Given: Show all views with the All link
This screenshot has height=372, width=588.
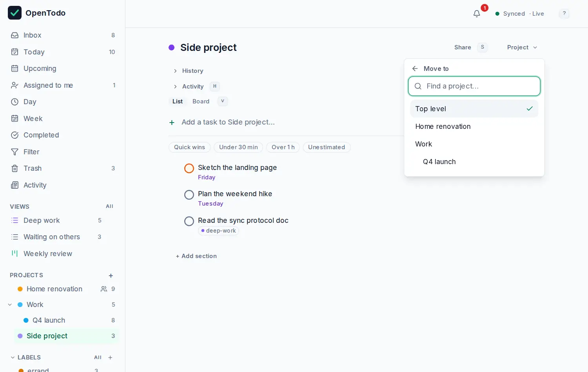Looking at the screenshot, I should [109, 206].
